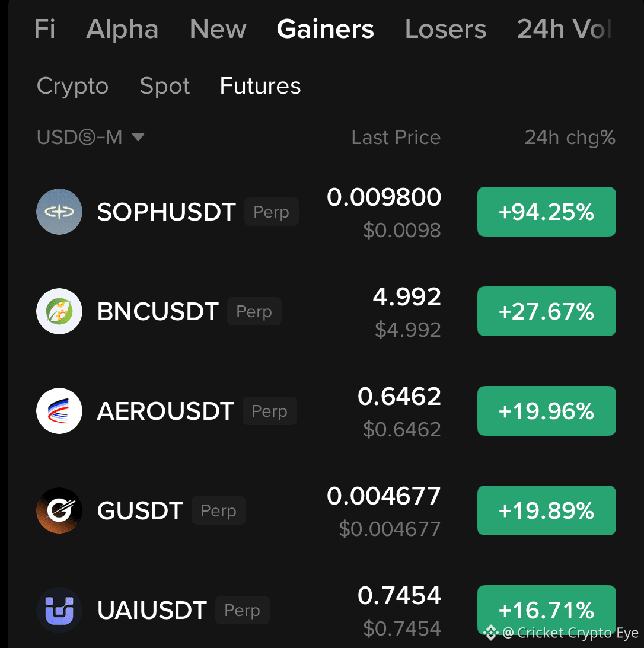Tap the GUSDT coin logo

tap(59, 510)
